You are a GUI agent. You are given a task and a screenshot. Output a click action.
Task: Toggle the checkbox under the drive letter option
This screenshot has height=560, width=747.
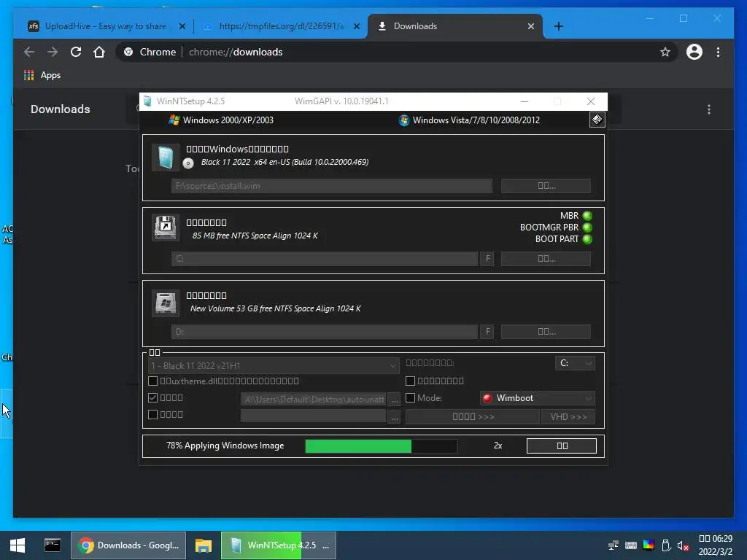tap(410, 381)
